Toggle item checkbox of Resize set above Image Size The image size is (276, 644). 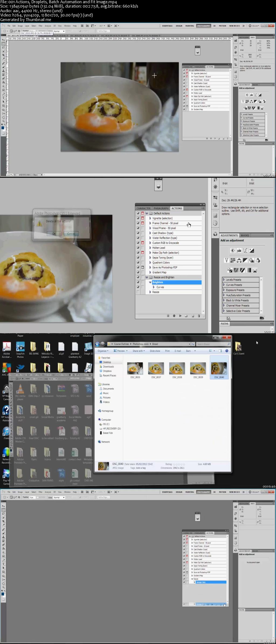[x=184, y=579]
